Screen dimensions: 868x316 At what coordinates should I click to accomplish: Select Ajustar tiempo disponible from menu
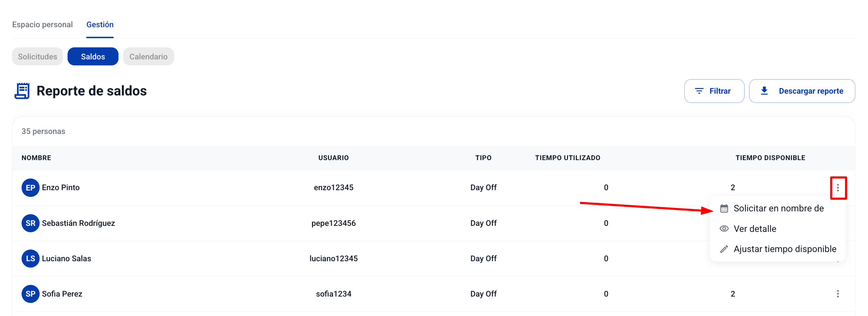coord(785,249)
